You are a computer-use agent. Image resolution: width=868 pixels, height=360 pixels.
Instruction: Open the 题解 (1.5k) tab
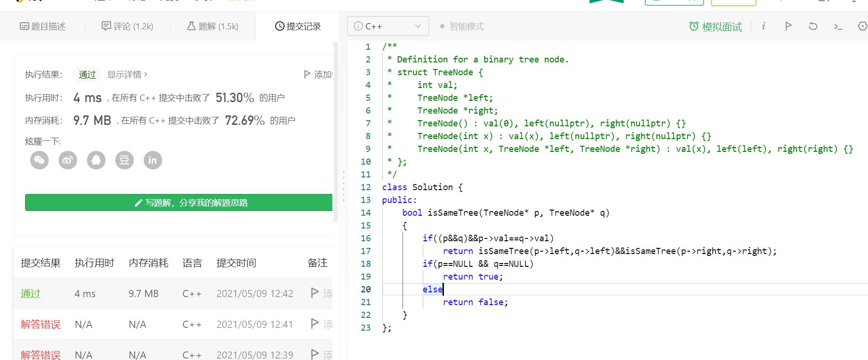pos(213,26)
